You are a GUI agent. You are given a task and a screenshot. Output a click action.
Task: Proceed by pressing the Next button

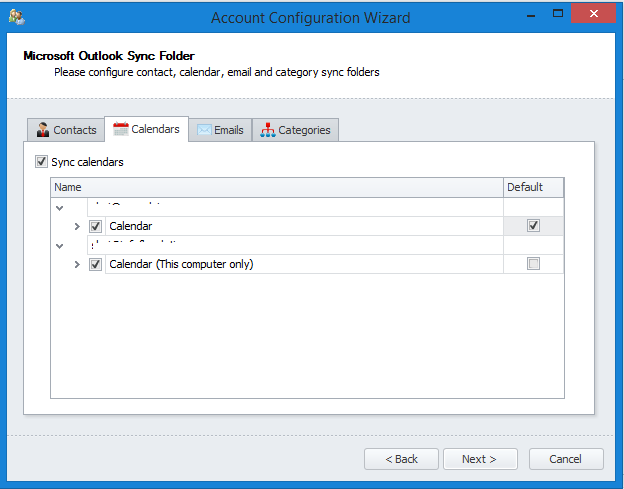tap(479, 459)
